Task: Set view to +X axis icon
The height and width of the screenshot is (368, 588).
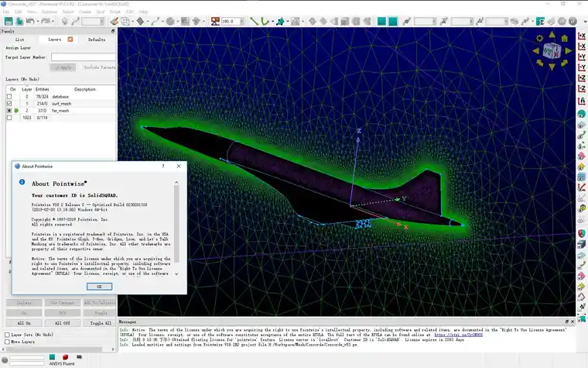Action: [582, 36]
